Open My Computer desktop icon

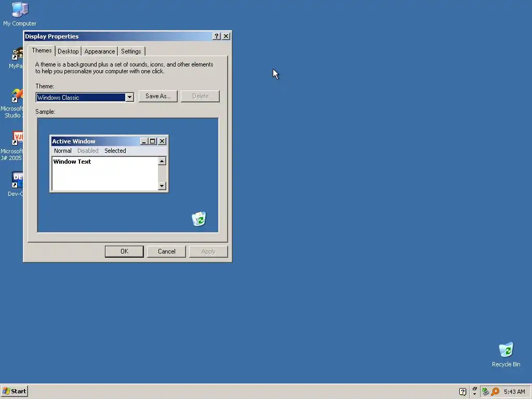(20, 14)
